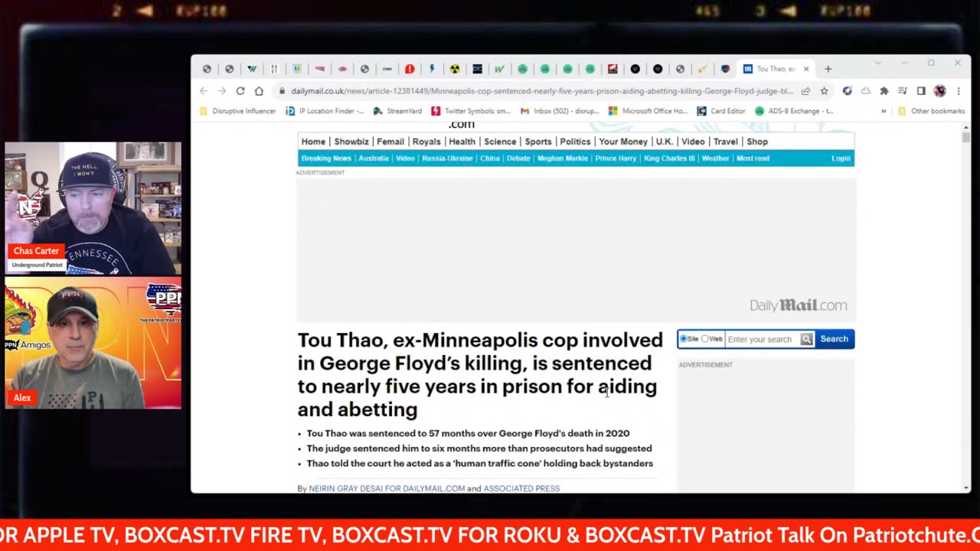The height and width of the screenshot is (551, 980).
Task: Click Breaking News in blue sub-navigation
Action: point(326,158)
